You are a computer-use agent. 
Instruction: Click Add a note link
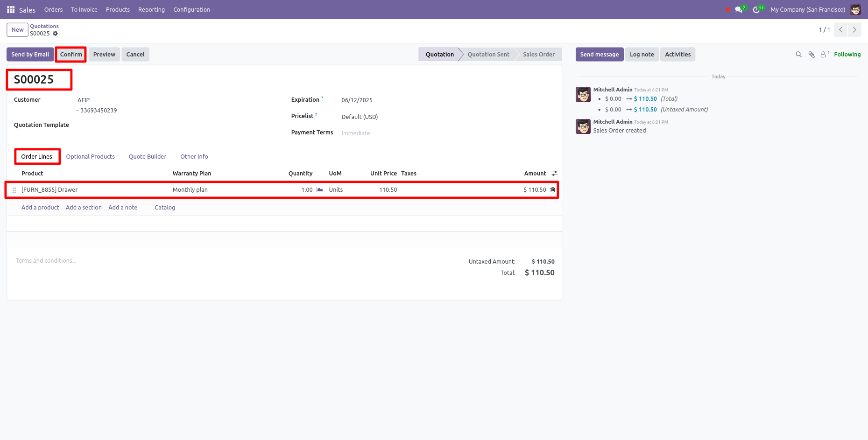click(x=123, y=208)
